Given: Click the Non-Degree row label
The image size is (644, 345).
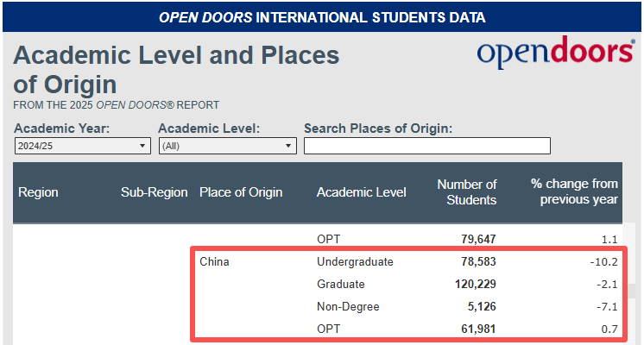Looking at the screenshot, I should (x=348, y=306).
